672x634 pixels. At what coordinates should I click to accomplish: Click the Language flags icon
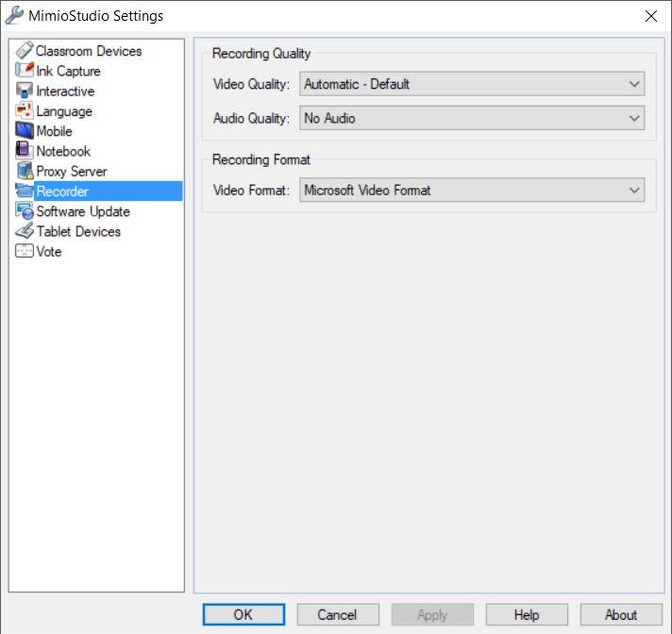pyautogui.click(x=24, y=110)
